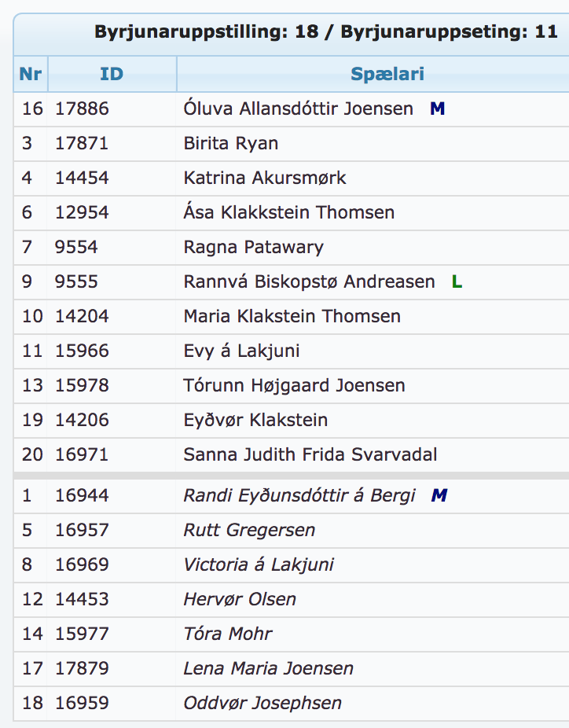Select ID 14453 for Hervør Olsen
Screen dimensions: 569x728
point(82,599)
